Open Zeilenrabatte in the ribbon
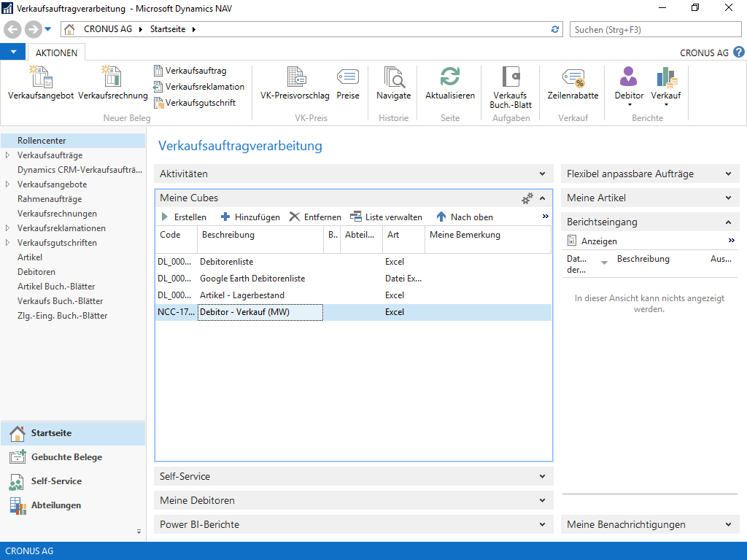This screenshot has height=560, width=747. pyautogui.click(x=573, y=83)
